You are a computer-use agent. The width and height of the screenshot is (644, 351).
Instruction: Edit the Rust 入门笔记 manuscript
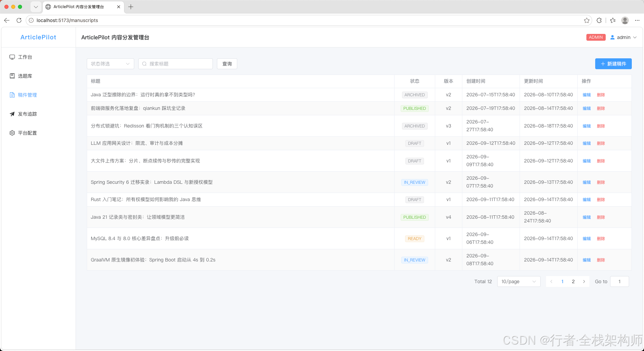point(587,200)
